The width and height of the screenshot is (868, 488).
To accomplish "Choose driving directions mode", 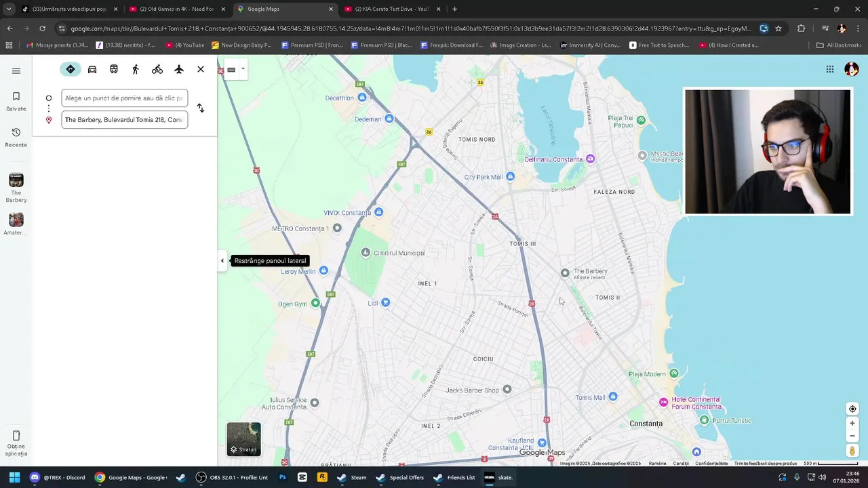I will [92, 69].
